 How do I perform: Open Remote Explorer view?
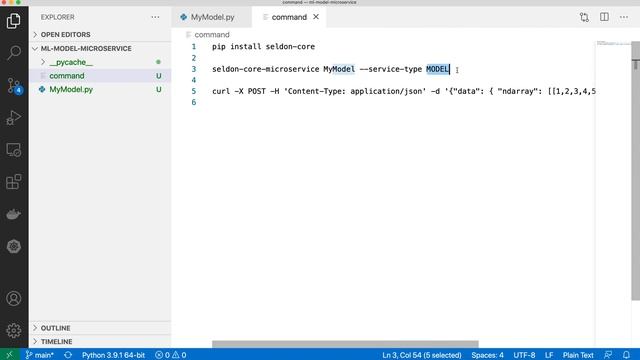click(13, 150)
